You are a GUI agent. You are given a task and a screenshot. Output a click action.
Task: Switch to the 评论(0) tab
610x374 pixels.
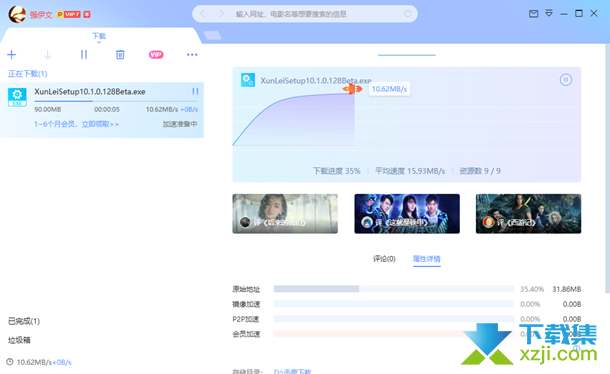point(384,259)
